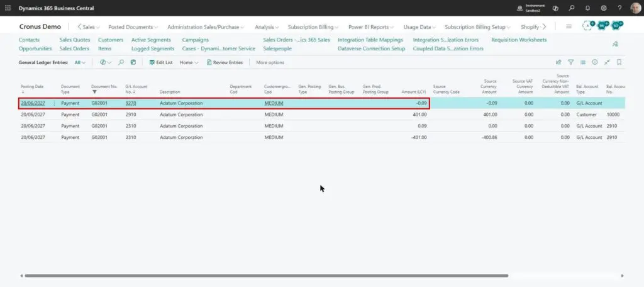Open the Home action menu
The width and height of the screenshot is (644, 287).
[189, 62]
